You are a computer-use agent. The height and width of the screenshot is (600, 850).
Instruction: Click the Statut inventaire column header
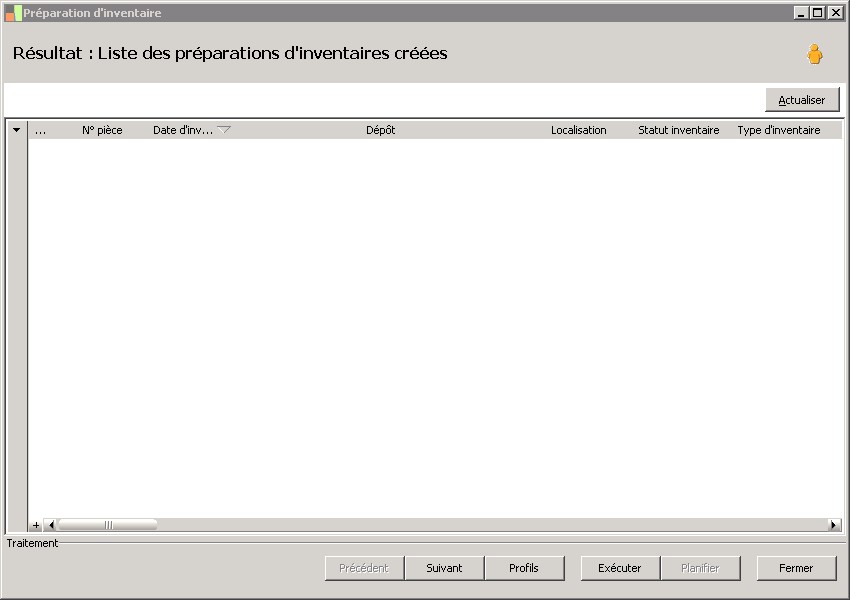(x=678, y=130)
